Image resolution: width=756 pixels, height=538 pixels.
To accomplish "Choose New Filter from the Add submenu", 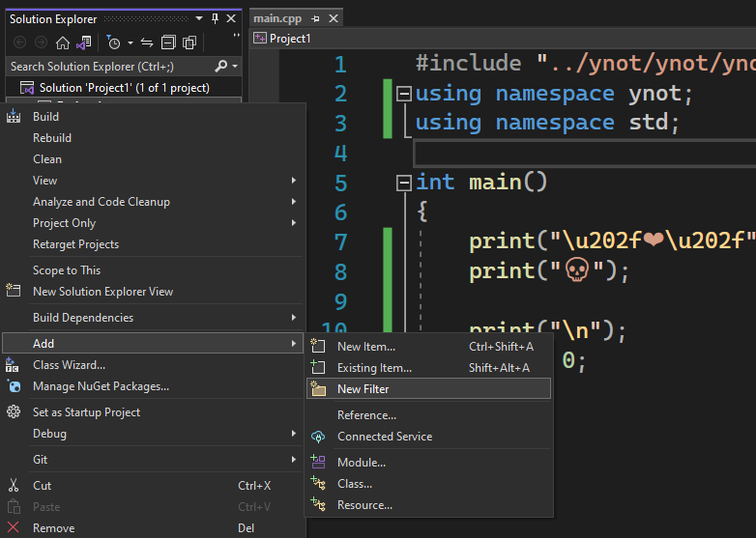I will tap(363, 389).
